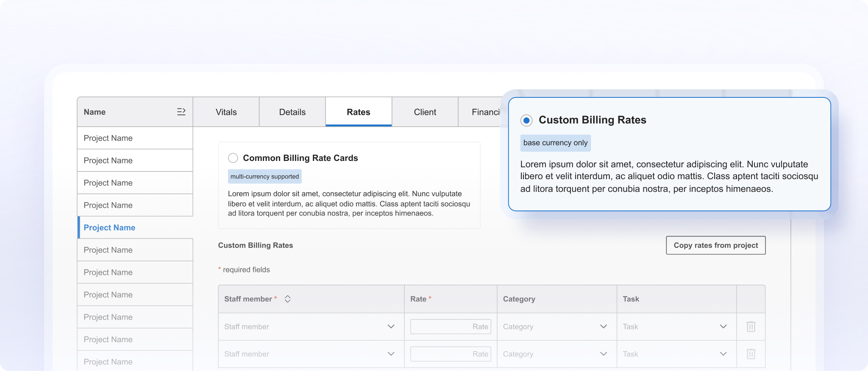Click the collapse list icon beside Name

(x=181, y=112)
